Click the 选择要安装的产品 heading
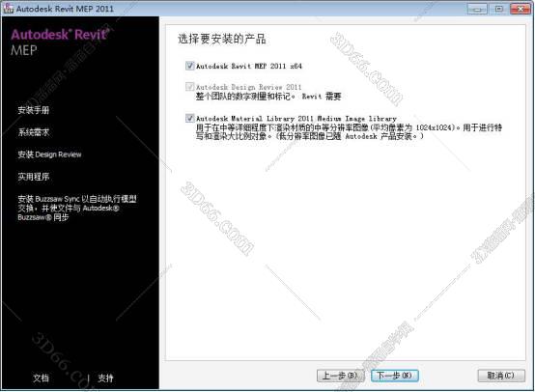The height and width of the screenshot is (392, 535). coord(222,39)
